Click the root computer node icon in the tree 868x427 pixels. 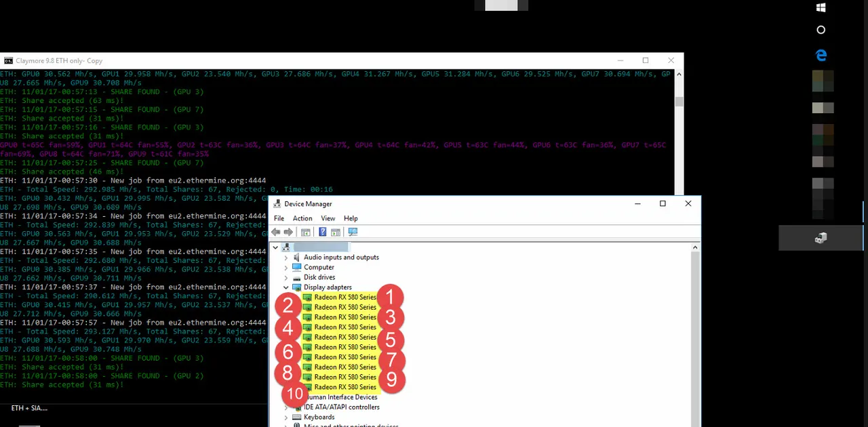(286, 247)
